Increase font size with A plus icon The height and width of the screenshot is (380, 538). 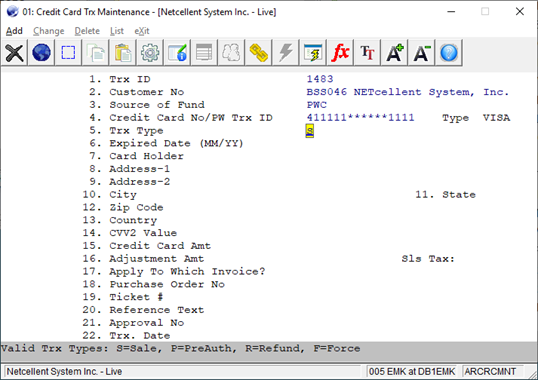394,53
